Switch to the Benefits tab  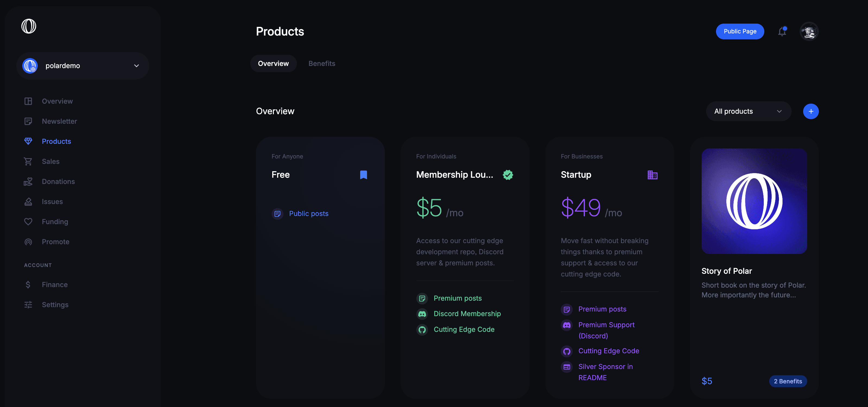point(322,63)
